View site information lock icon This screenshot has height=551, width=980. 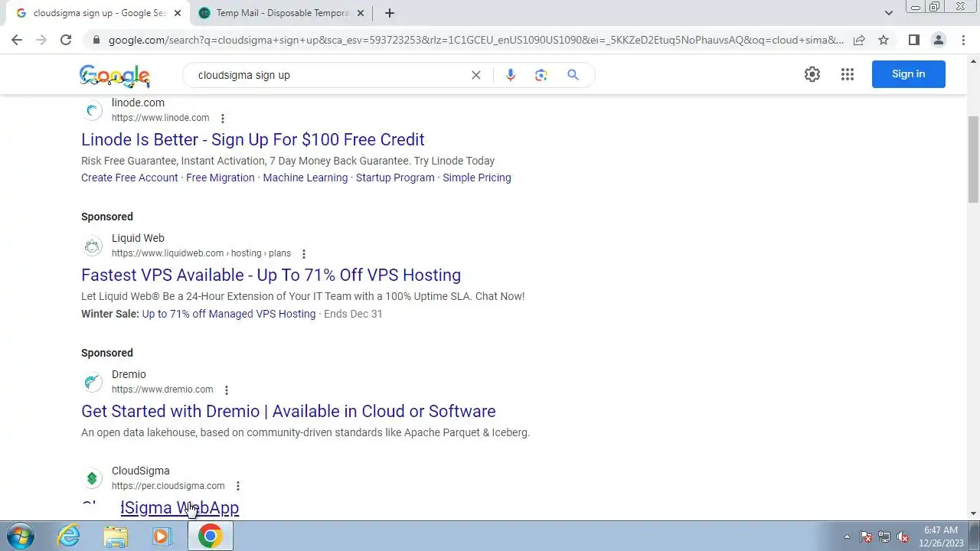coord(95,40)
